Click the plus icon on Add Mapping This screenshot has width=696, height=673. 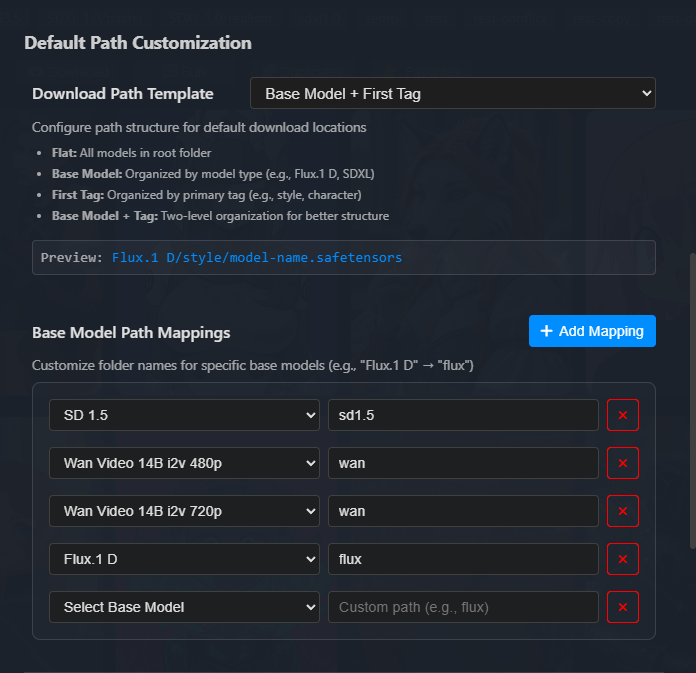pyautogui.click(x=546, y=331)
